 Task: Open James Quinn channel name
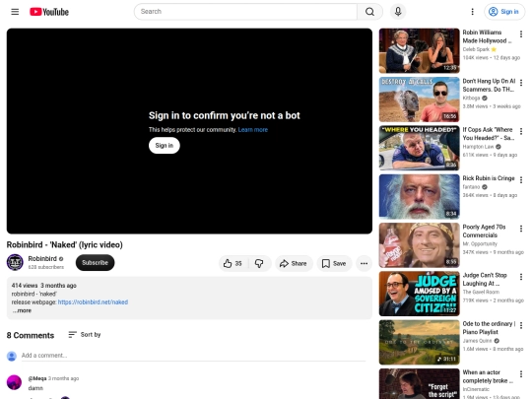478,341
